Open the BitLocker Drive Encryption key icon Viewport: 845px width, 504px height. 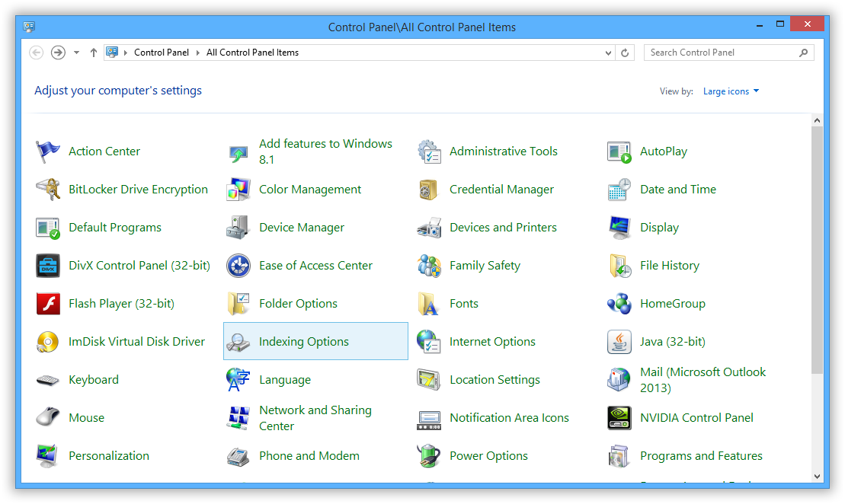point(48,190)
